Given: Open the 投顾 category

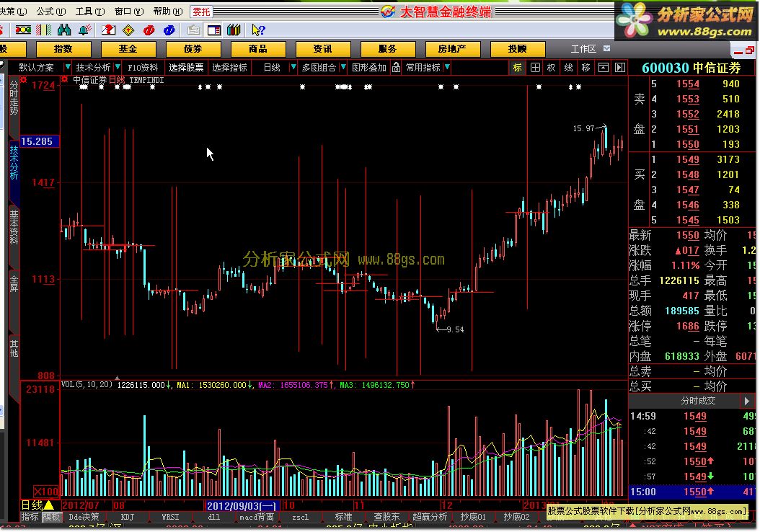Looking at the screenshot, I should click(518, 49).
